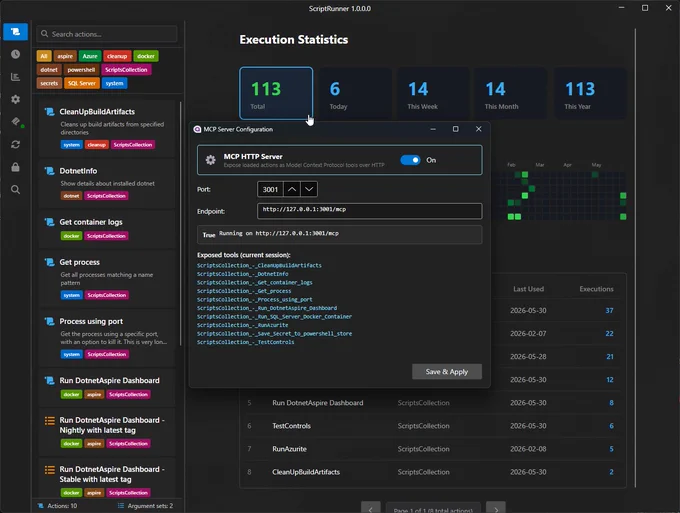Viewport: 680px width, 513px height.
Task: Click the MCP Server Configuration window icon
Action: 197,129
